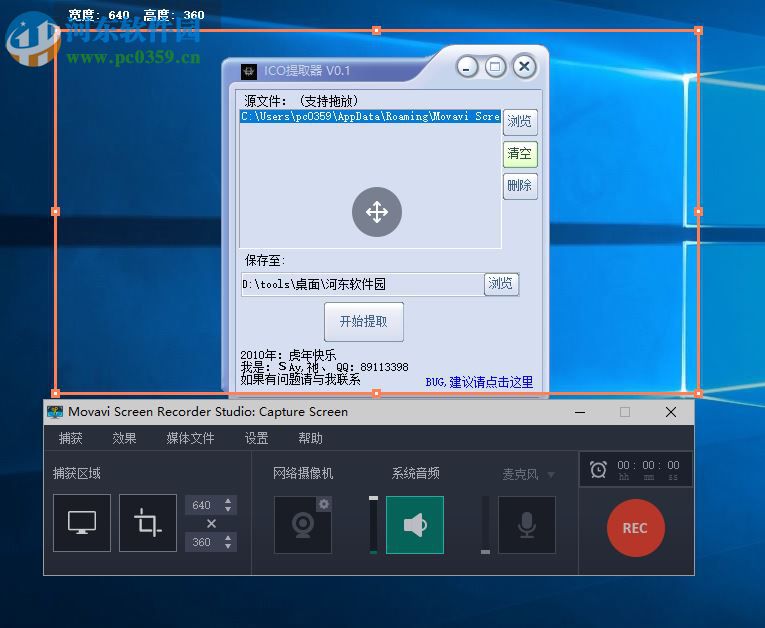Click the ICO提取器 title bar icon
Image resolution: width=765 pixels, height=628 pixels.
click(x=249, y=71)
